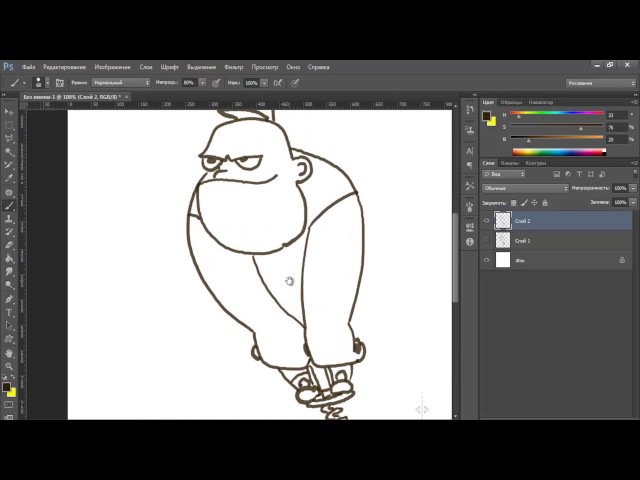
Task: Select the Custom Shape tool
Action: pyautogui.click(x=9, y=339)
